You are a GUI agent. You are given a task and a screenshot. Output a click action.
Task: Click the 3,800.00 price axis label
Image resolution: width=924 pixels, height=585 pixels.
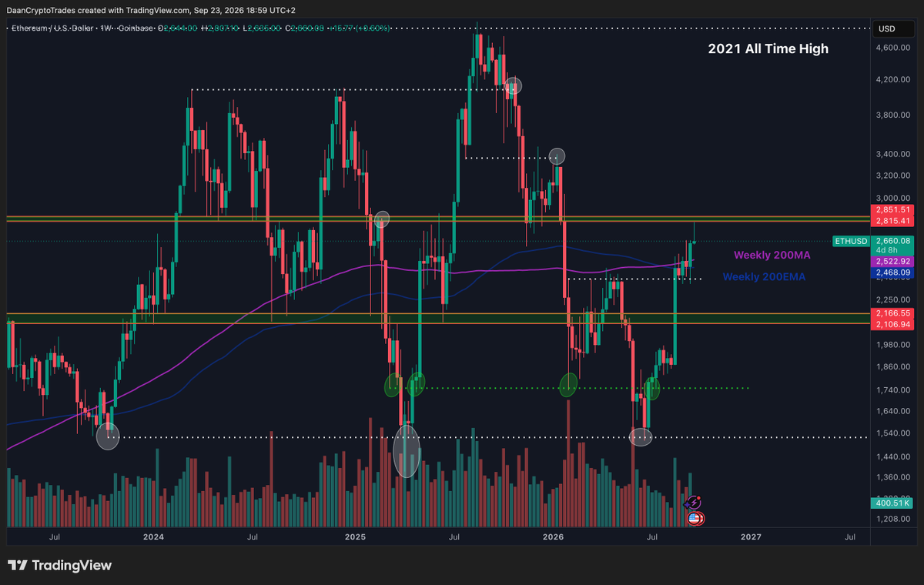click(x=893, y=115)
